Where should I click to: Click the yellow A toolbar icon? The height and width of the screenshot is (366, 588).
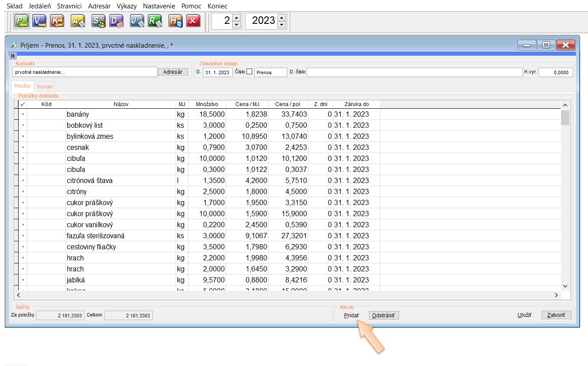click(x=78, y=21)
